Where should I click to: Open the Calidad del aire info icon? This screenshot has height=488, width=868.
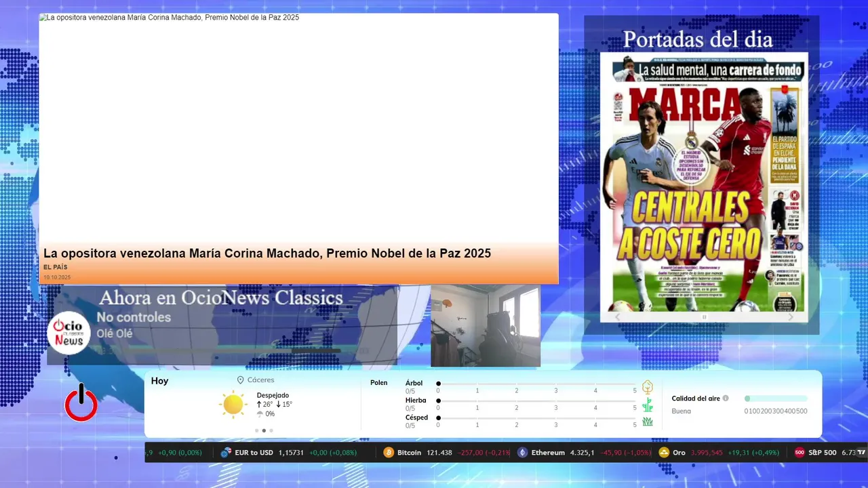(x=726, y=399)
